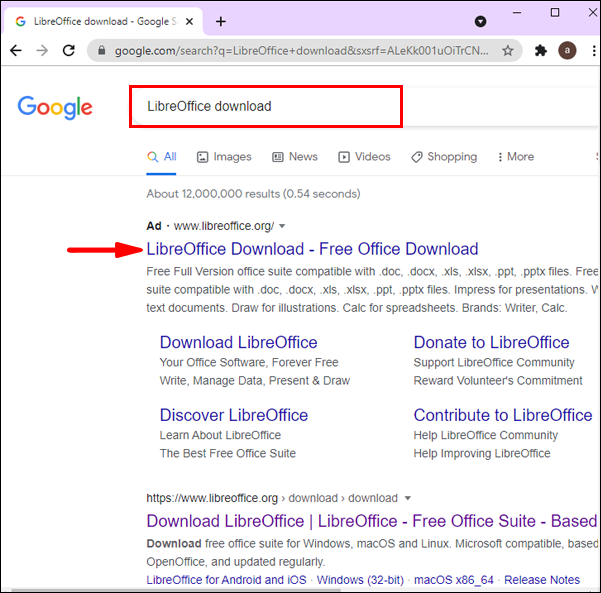Open the Extensions puzzle icon
Screen dimensions: 601x593
540,51
